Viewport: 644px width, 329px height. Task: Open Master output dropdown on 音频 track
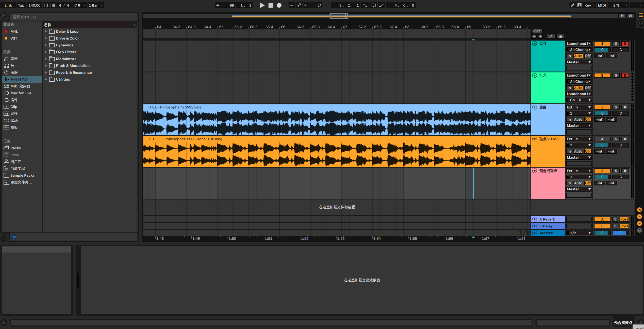[x=579, y=62]
